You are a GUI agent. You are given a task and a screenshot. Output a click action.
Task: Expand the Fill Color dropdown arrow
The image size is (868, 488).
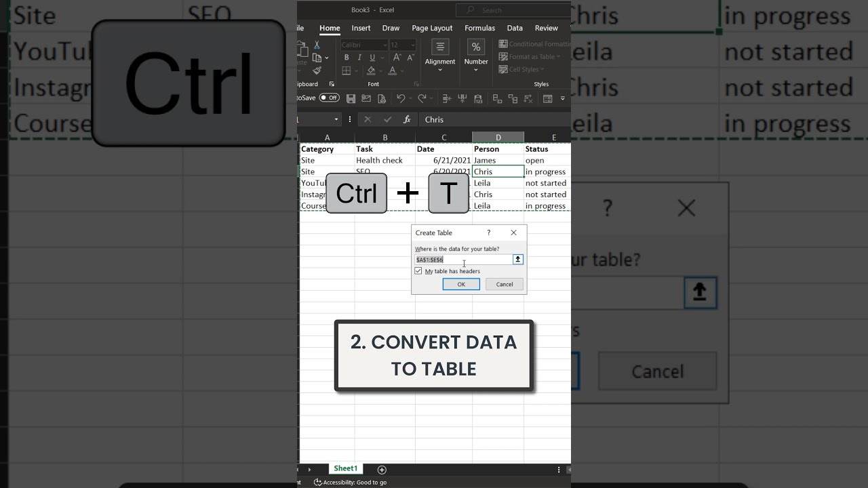[380, 70]
